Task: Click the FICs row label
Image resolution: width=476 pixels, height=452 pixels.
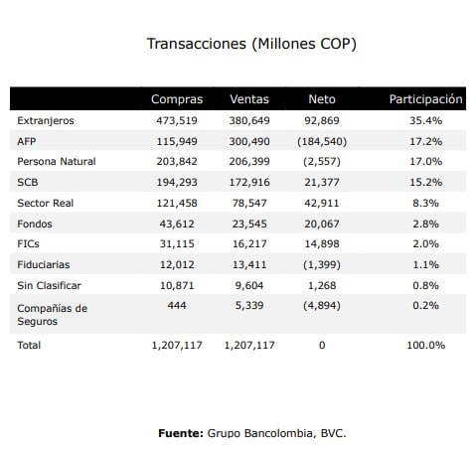Action: (28, 244)
